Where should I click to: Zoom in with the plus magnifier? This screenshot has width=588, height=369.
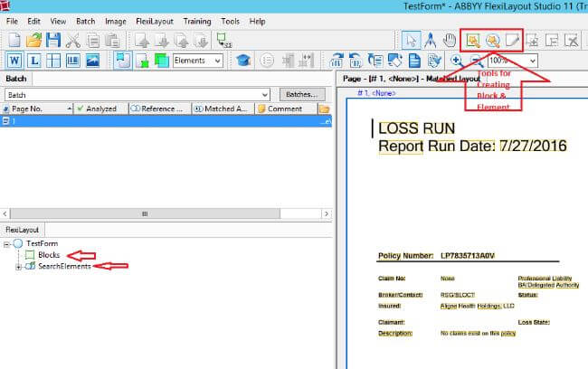pos(456,61)
